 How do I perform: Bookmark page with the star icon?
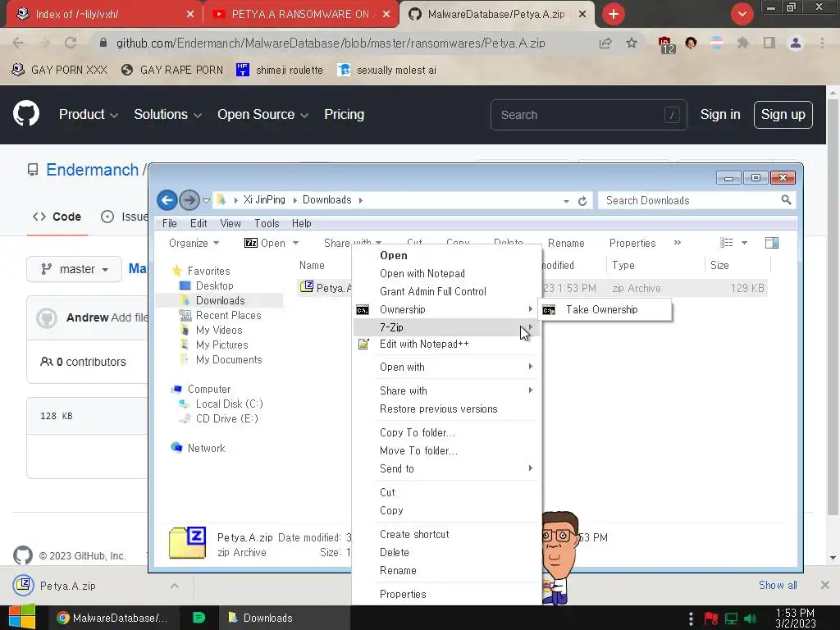(x=632, y=43)
